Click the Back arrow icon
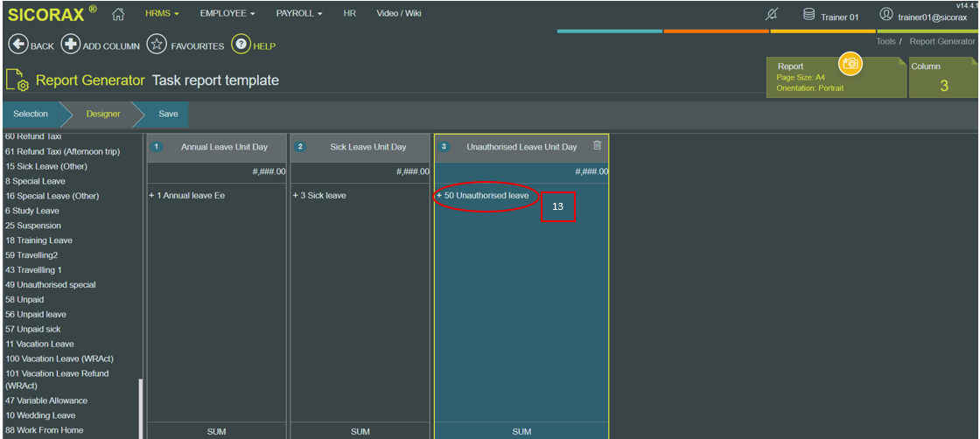 point(18,45)
